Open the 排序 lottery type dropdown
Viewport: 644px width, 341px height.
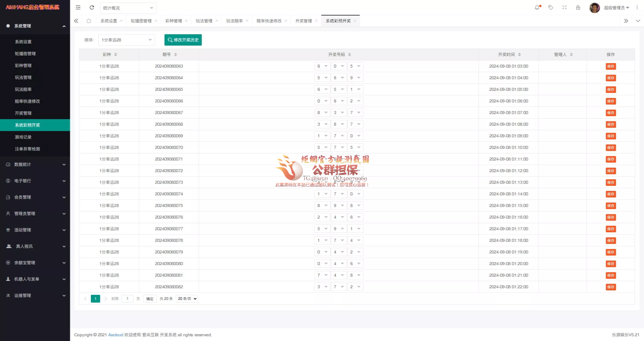click(126, 40)
